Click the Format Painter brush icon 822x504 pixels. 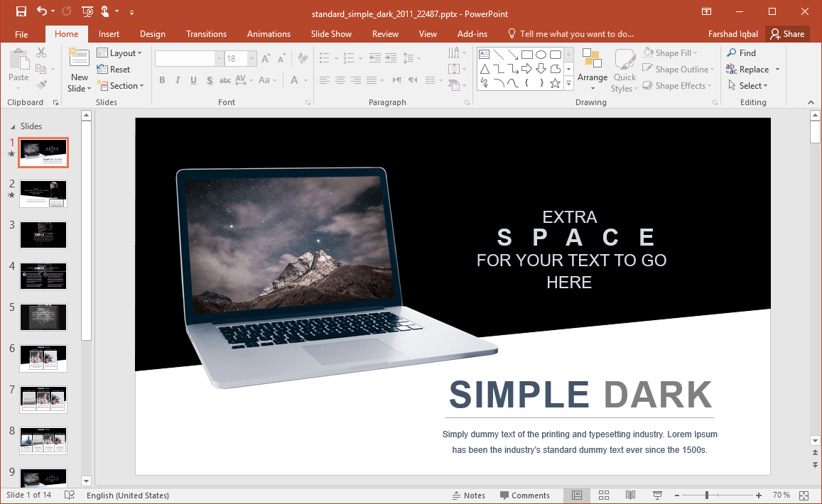click(41, 84)
